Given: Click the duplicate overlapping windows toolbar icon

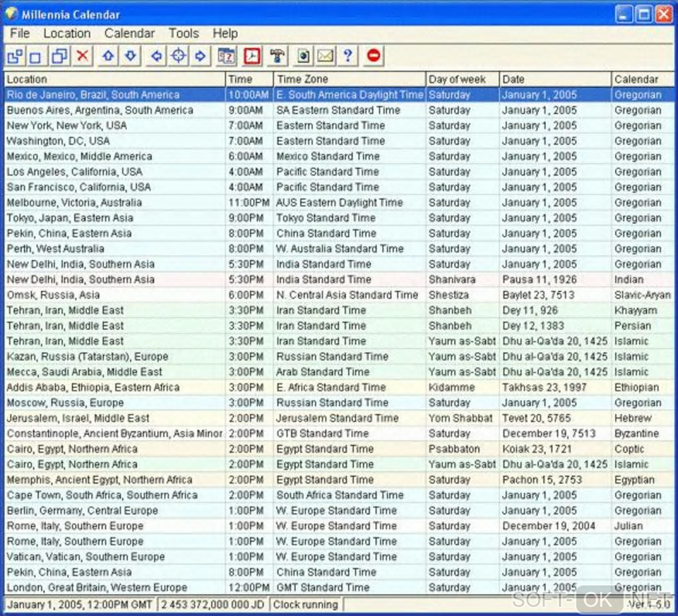Looking at the screenshot, I should point(60,56).
